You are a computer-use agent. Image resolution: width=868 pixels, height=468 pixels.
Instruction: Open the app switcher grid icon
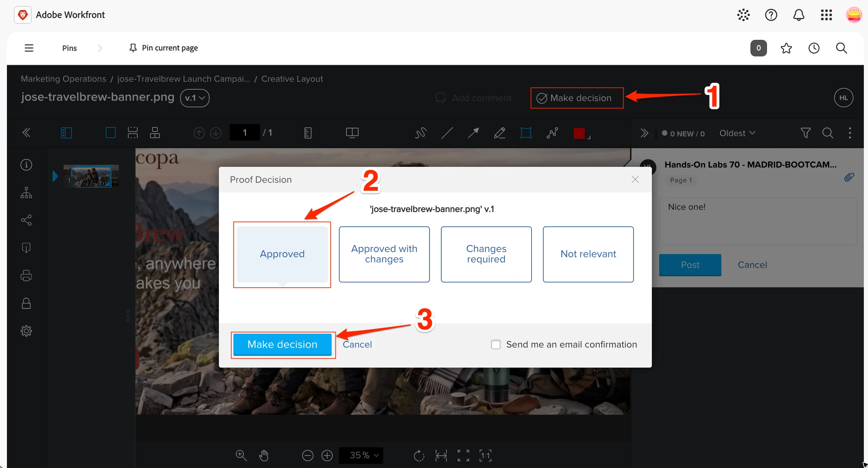point(826,15)
